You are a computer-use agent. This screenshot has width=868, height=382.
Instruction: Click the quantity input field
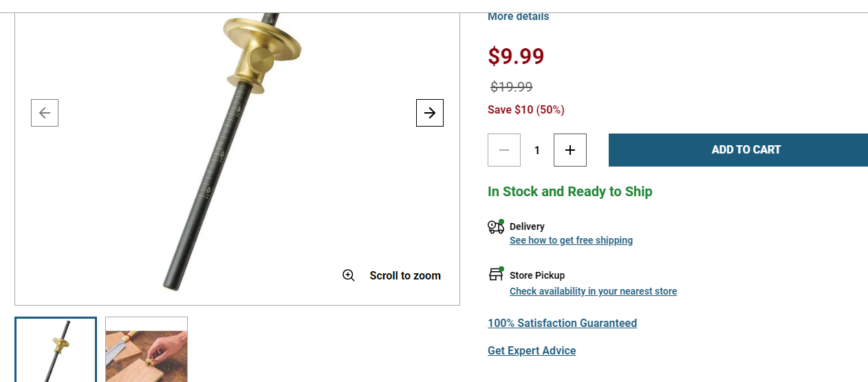[537, 150]
